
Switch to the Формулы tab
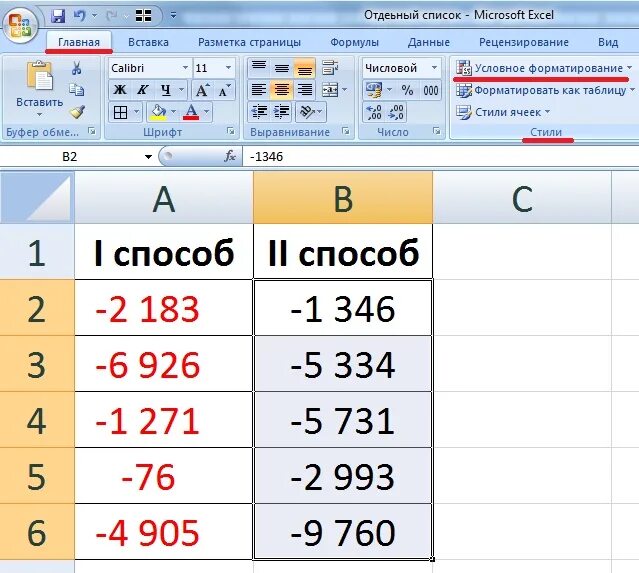354,42
